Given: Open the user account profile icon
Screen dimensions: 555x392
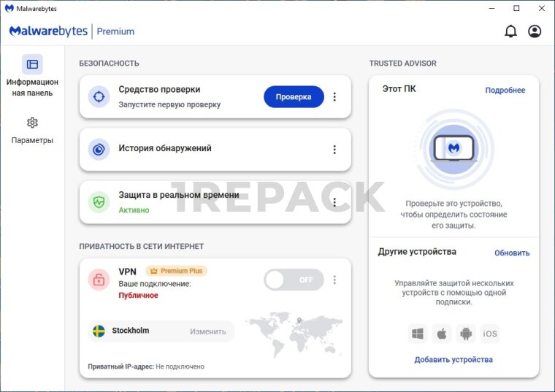Looking at the screenshot, I should click(x=535, y=31).
